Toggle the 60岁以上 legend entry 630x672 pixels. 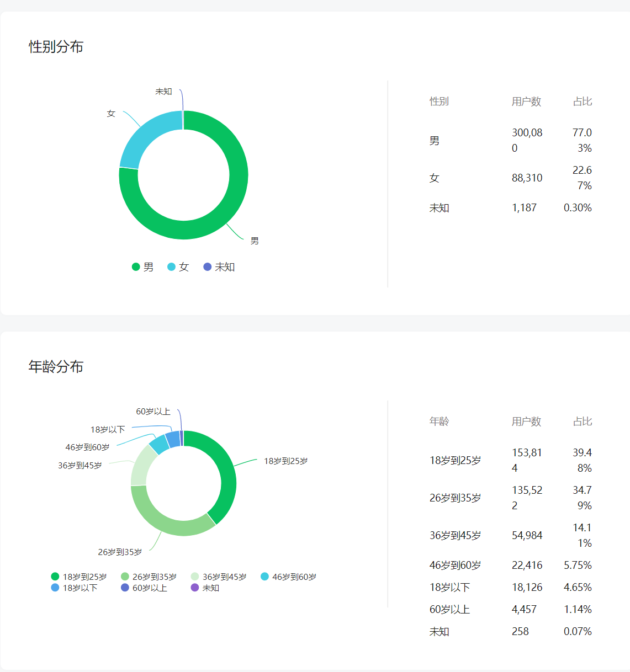[x=144, y=588]
